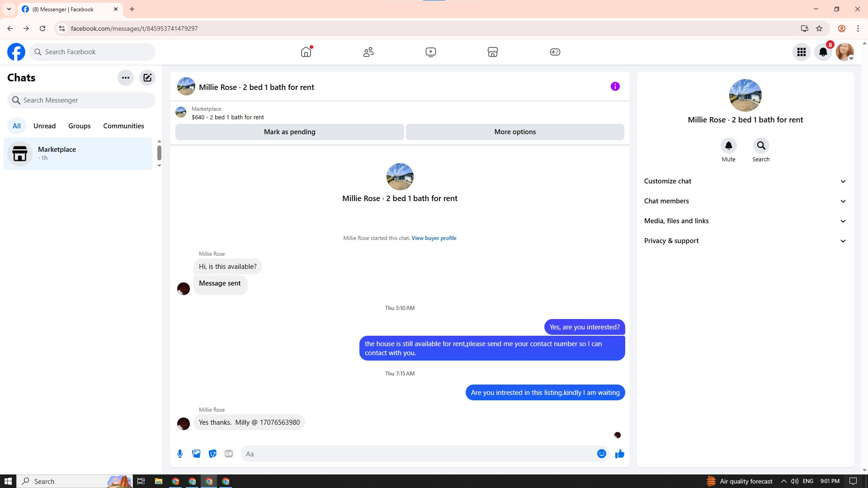Click the new message compose icon
The height and width of the screenshot is (488, 868).
(147, 78)
